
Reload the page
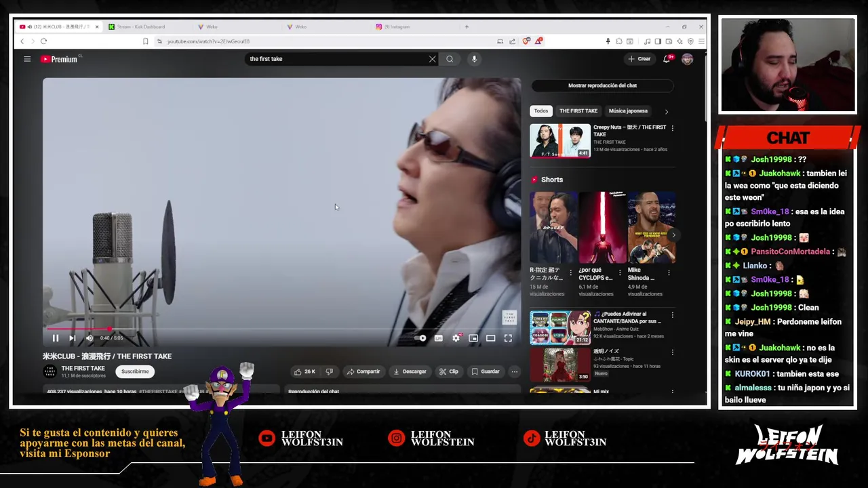coord(43,41)
